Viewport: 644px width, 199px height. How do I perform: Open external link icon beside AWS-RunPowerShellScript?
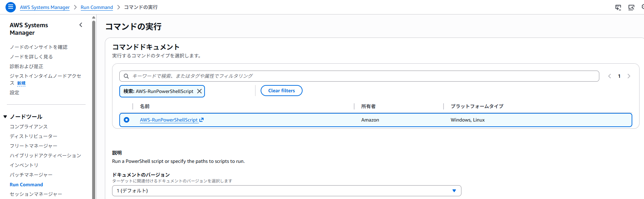(x=201, y=120)
